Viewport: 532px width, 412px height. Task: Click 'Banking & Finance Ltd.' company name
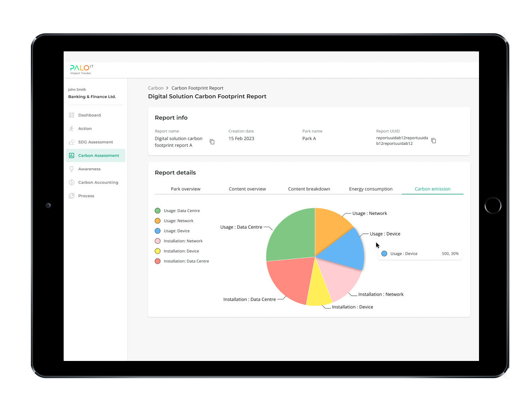pos(92,97)
